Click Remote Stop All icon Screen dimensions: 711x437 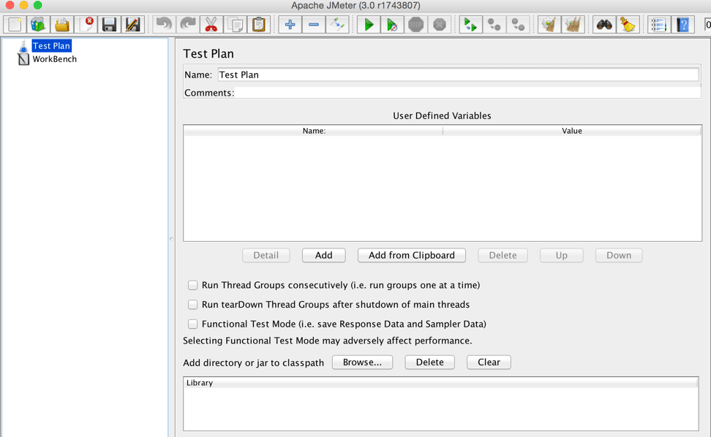pyautogui.click(x=494, y=24)
